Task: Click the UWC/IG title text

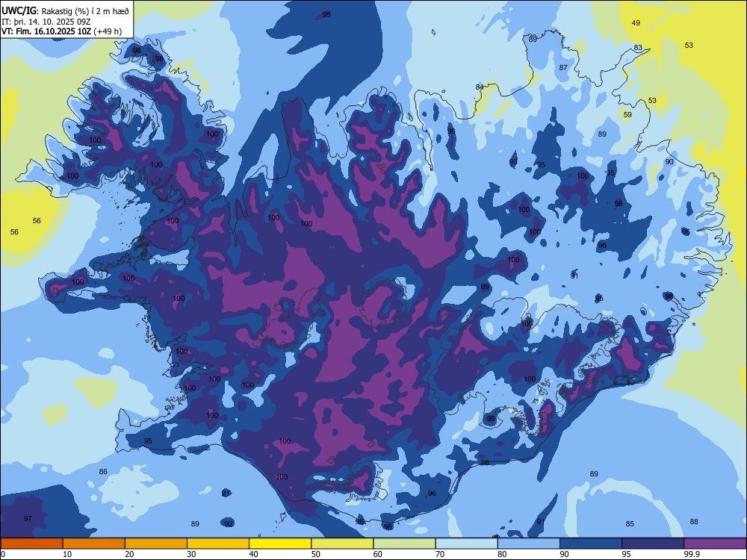Action: coord(19,11)
